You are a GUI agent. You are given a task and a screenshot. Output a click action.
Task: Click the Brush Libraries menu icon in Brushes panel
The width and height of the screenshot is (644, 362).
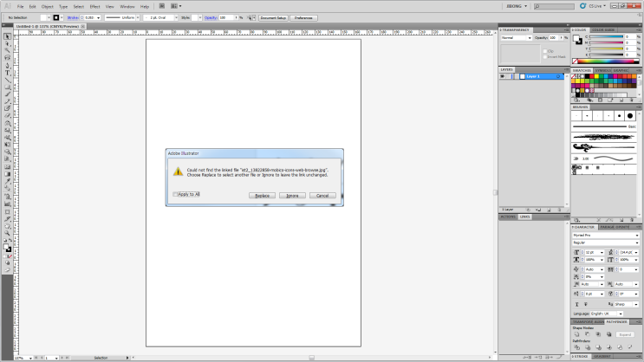(576, 220)
